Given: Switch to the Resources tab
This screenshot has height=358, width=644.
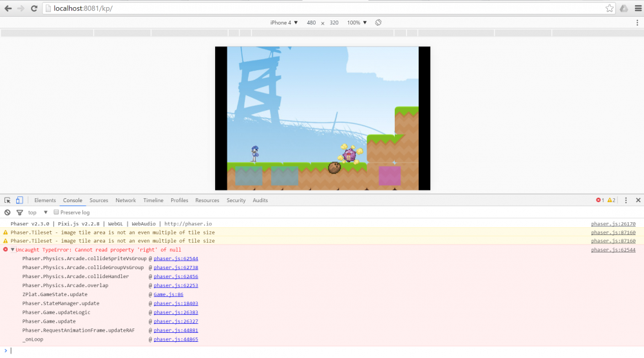Looking at the screenshot, I should pyautogui.click(x=207, y=200).
